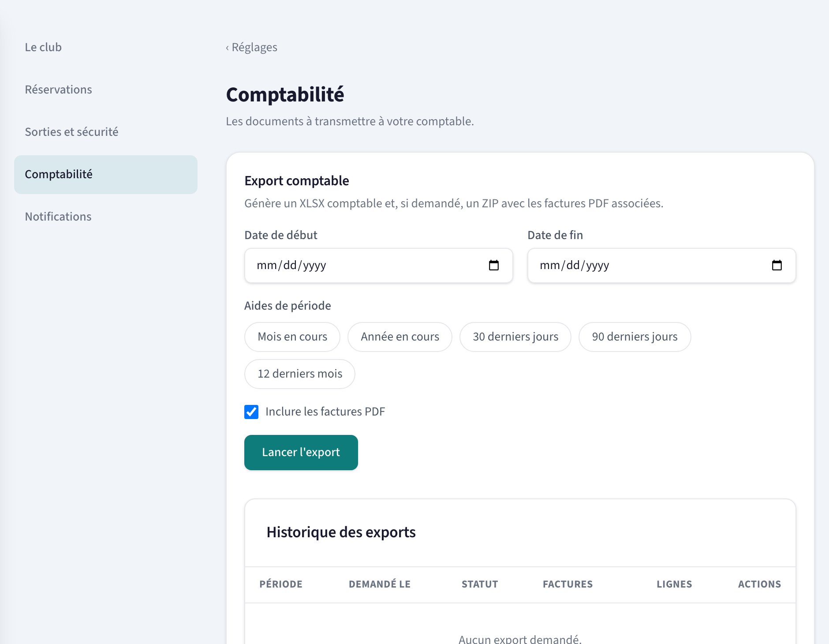The image size is (829, 644).
Task: Click the FACTURES column header
Action: pyautogui.click(x=568, y=584)
